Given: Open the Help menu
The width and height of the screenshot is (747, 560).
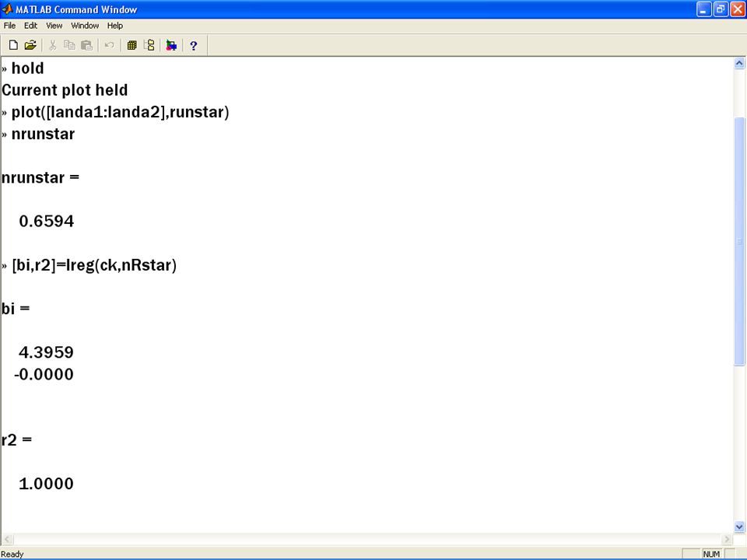Looking at the screenshot, I should coord(115,26).
